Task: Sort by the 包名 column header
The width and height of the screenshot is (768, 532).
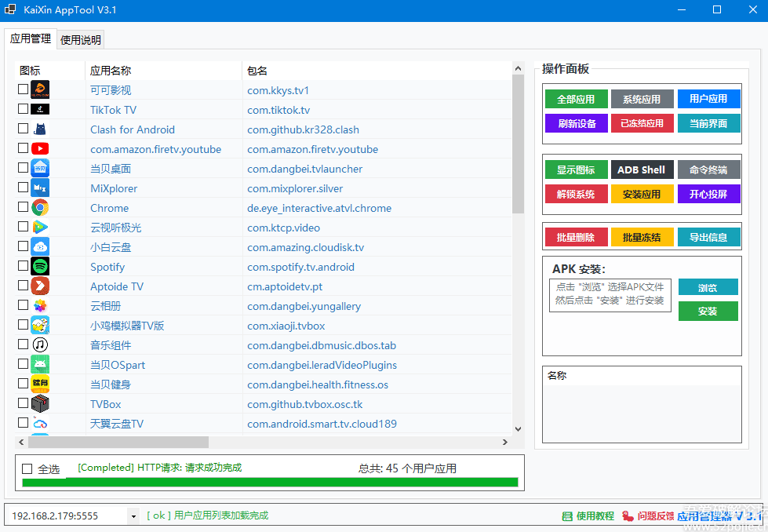Action: click(377, 71)
